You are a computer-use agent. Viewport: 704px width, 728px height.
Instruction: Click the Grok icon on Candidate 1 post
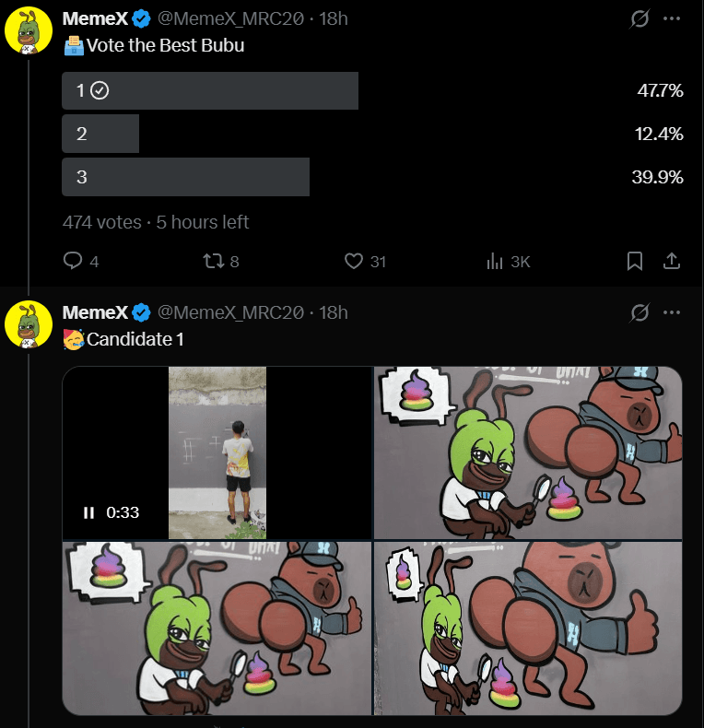click(639, 313)
